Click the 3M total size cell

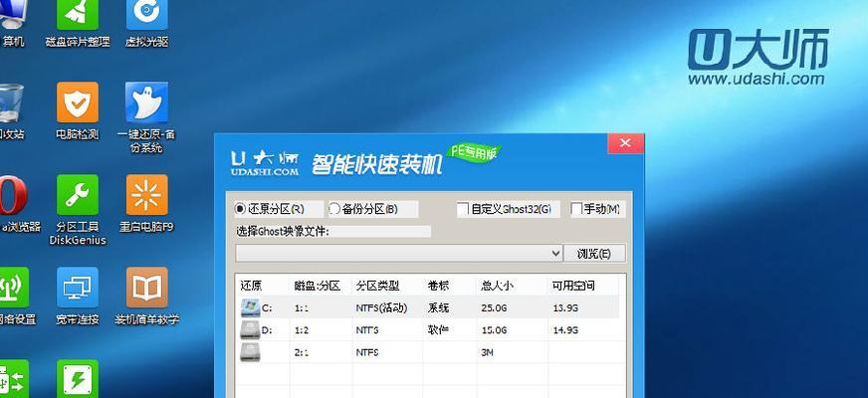tap(487, 352)
